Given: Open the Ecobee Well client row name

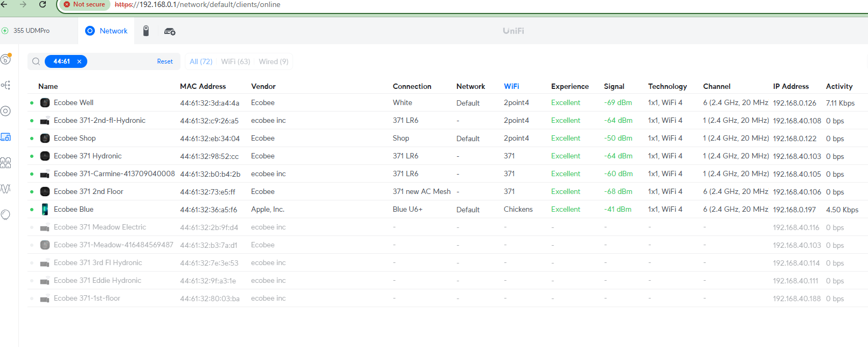Looking at the screenshot, I should click(x=74, y=102).
